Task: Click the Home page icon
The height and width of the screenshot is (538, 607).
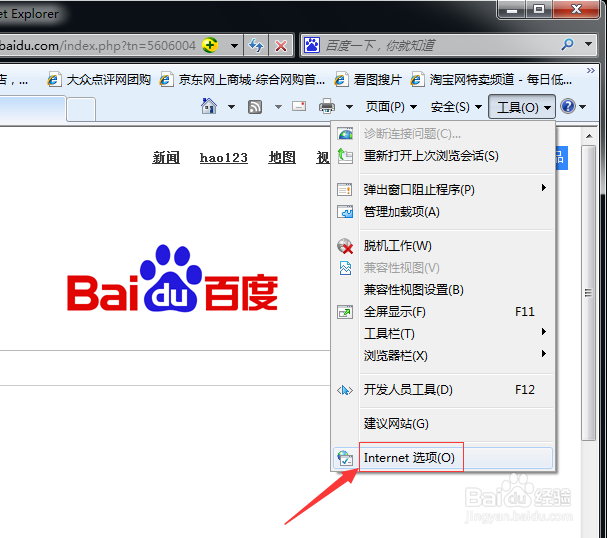Action: click(x=209, y=106)
